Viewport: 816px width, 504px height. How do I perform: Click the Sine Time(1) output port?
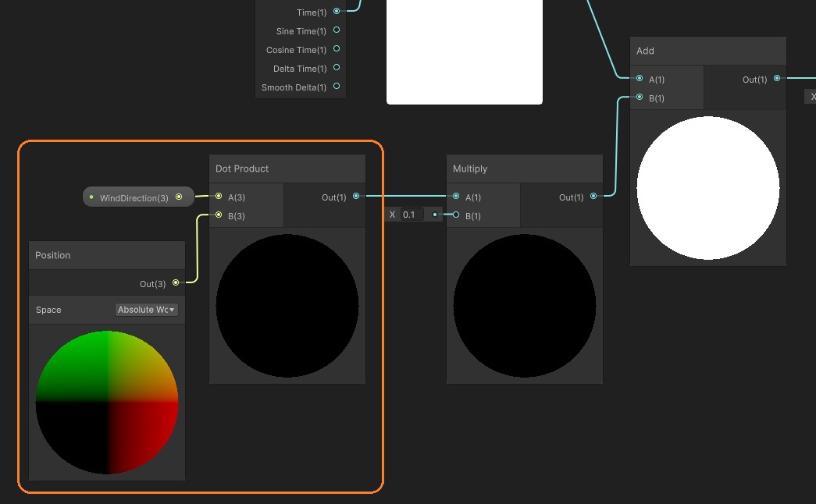[x=337, y=30]
